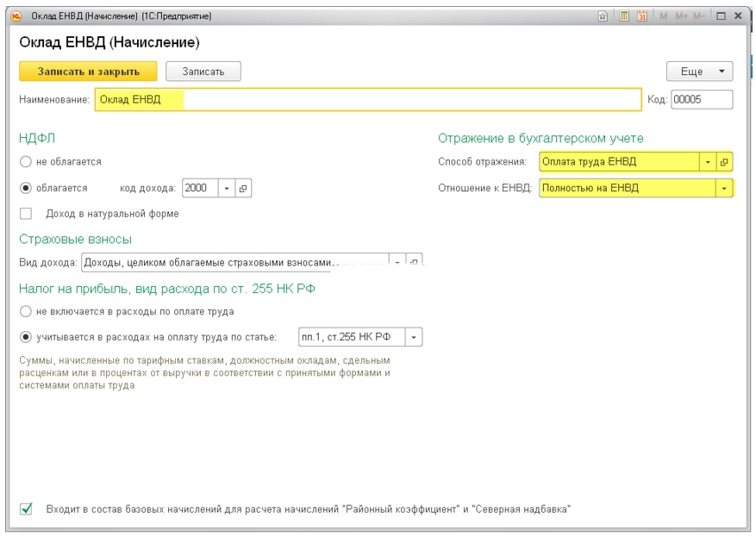Choose 'не включается в расходы по оплате труда'
Viewport: 756px width, 537px height.
click(26, 311)
